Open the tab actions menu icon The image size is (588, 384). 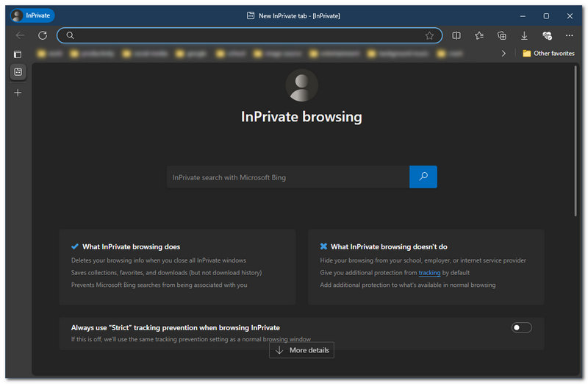18,54
